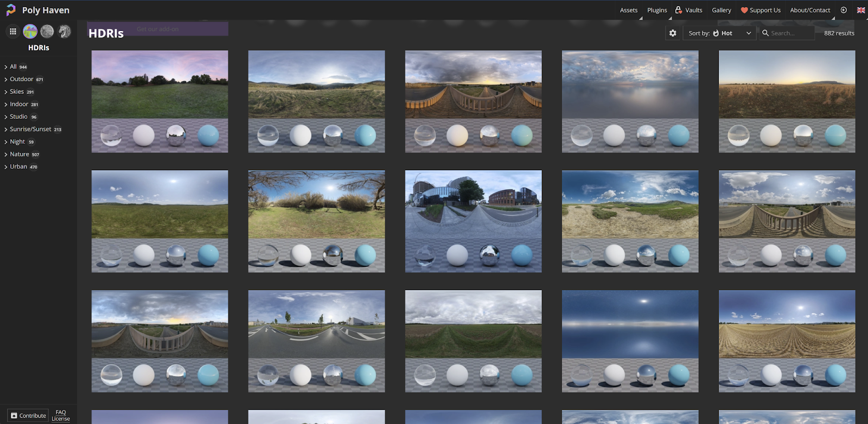This screenshot has height=424, width=868.
Task: Click the Get our add-on banner
Action: pos(157,29)
